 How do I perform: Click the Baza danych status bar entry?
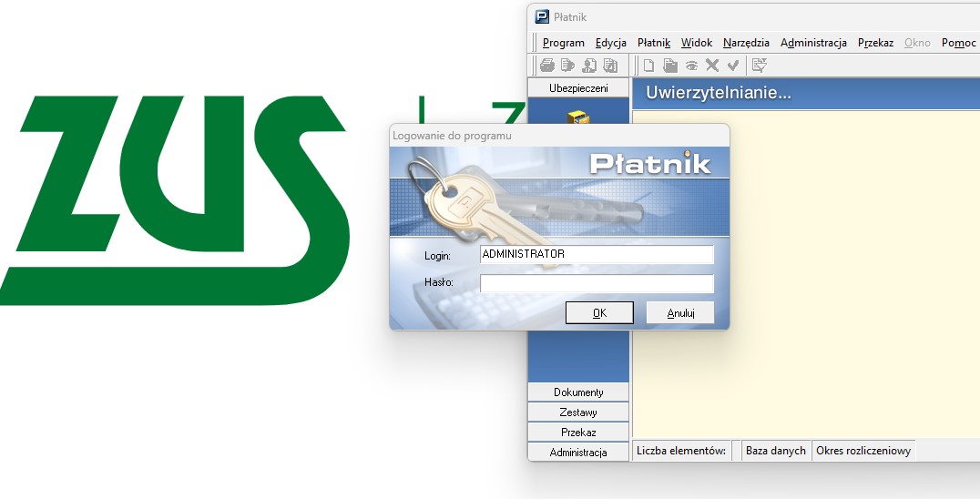(x=776, y=451)
